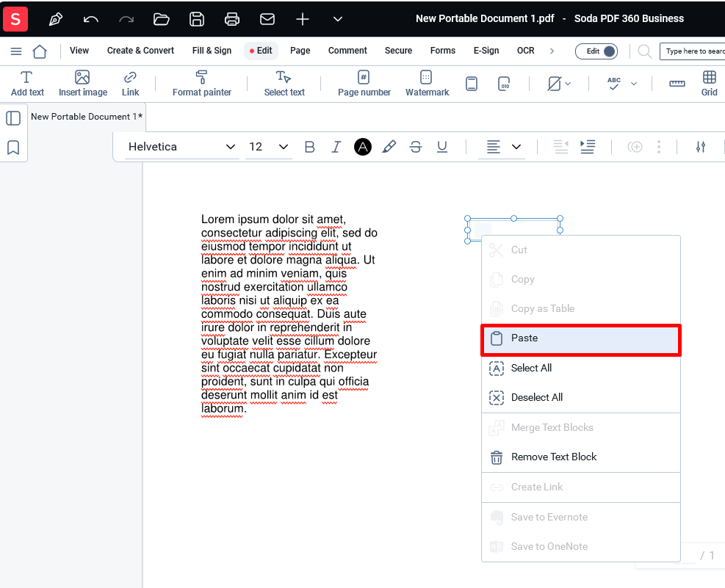Screen dimensions: 725x588
Task: Show more ribbon tabs arrow
Action: (x=552, y=51)
